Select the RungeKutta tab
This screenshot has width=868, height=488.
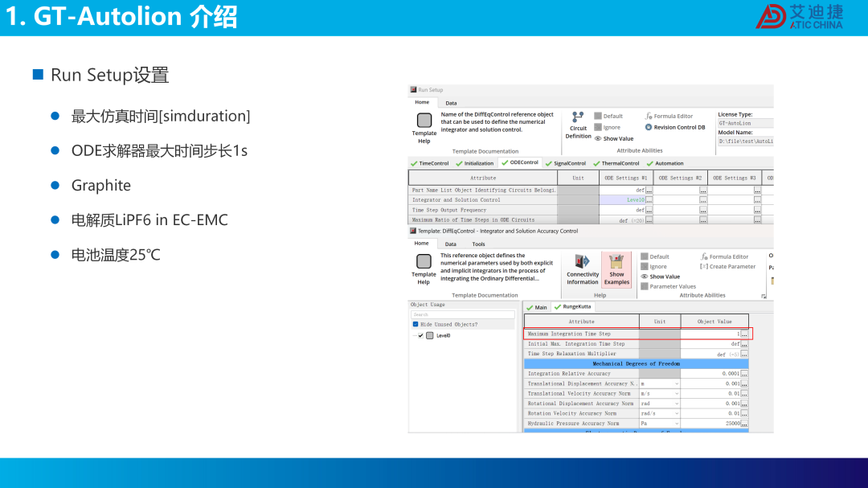point(573,307)
